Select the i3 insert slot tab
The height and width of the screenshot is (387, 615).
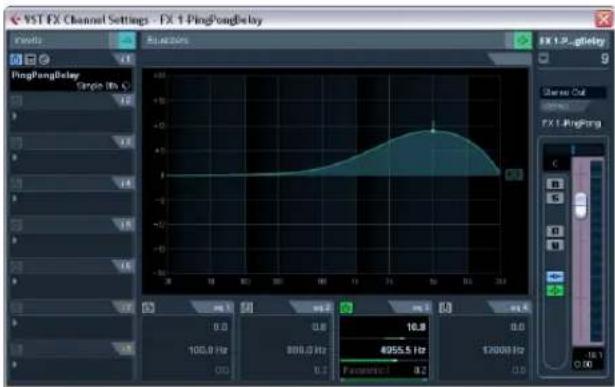125,142
